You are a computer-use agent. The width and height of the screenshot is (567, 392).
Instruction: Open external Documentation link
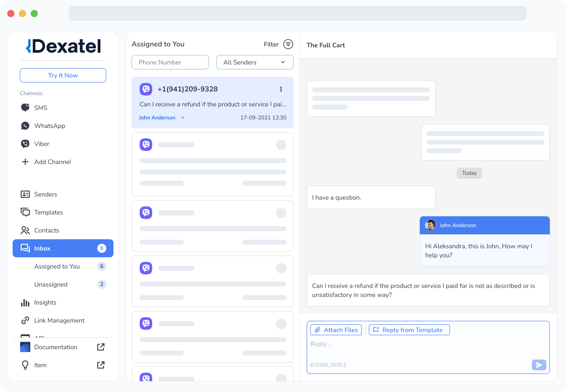55,347
